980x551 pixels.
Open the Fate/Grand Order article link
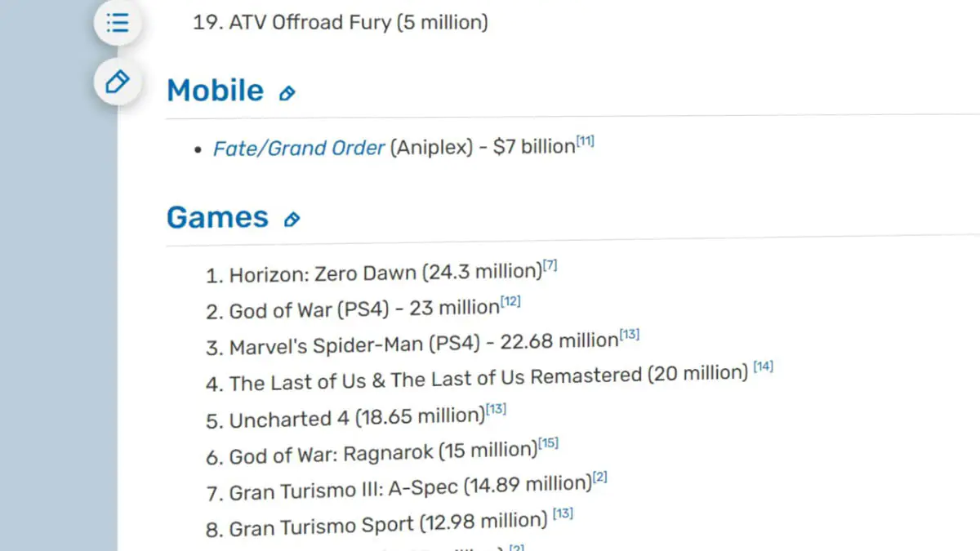tap(298, 148)
